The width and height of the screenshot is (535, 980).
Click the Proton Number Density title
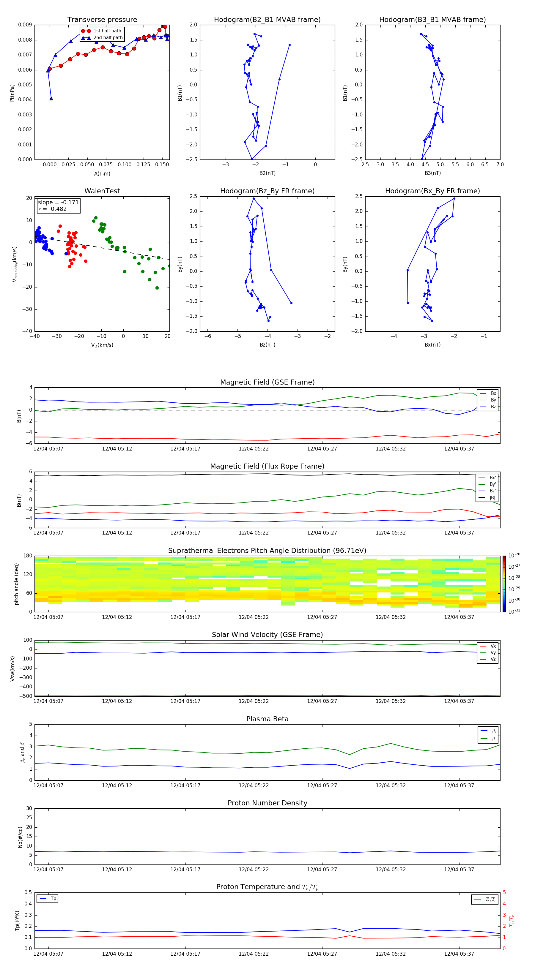pyautogui.click(x=267, y=803)
